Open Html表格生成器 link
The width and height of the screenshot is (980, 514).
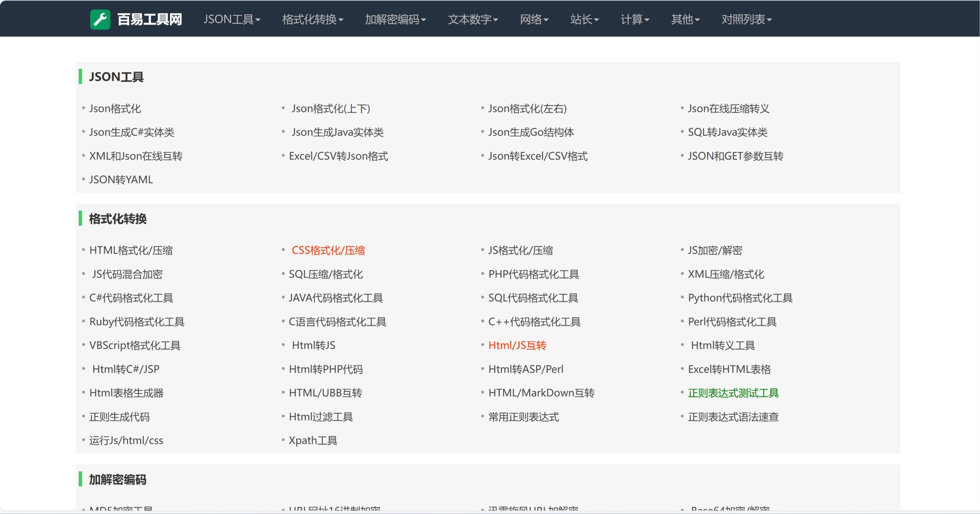(x=126, y=393)
